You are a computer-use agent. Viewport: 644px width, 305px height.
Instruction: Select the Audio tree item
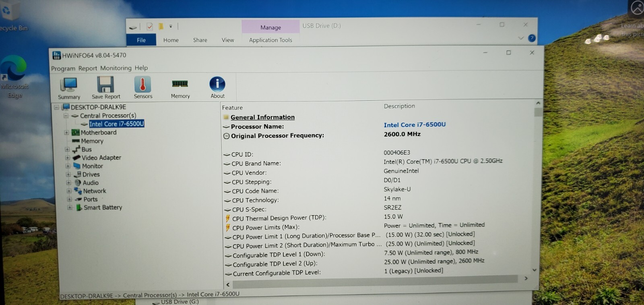coord(91,183)
